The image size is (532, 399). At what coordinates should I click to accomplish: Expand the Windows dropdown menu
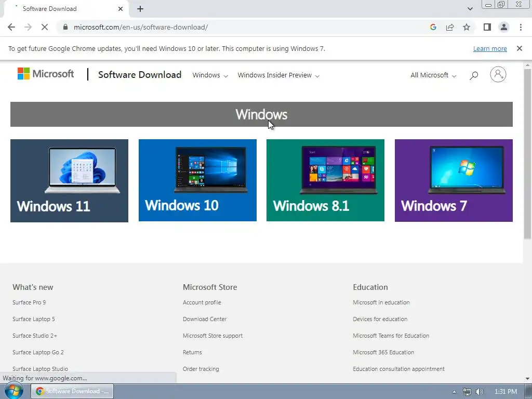(210, 75)
